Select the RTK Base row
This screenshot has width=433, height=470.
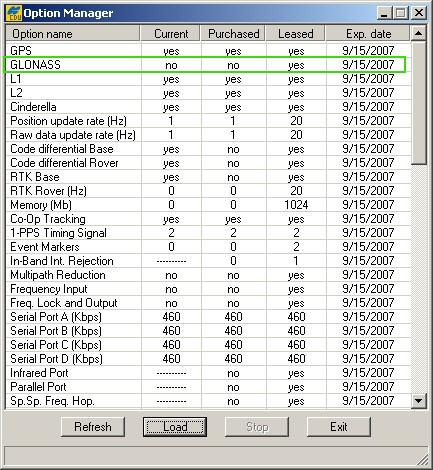(x=208, y=177)
